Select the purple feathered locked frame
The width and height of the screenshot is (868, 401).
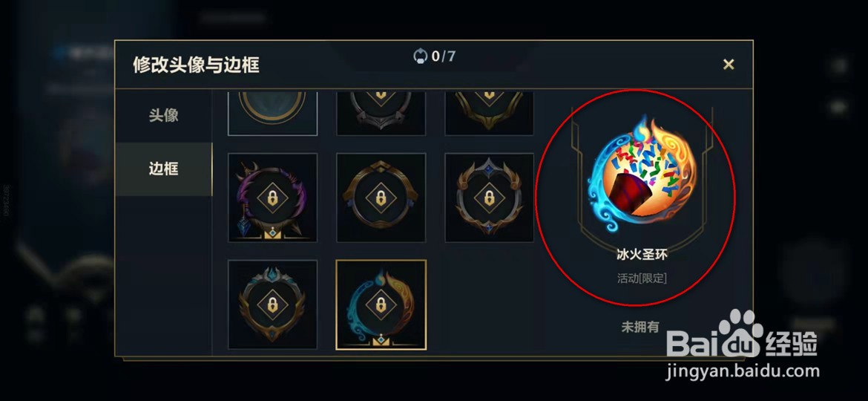click(272, 198)
